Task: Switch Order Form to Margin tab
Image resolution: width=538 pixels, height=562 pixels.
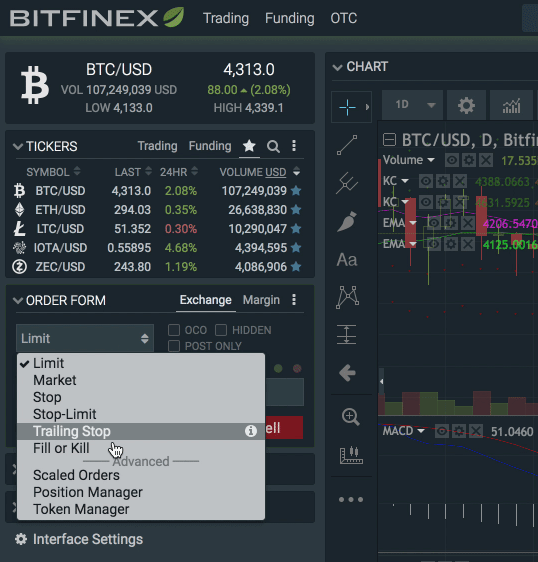Action: click(261, 300)
